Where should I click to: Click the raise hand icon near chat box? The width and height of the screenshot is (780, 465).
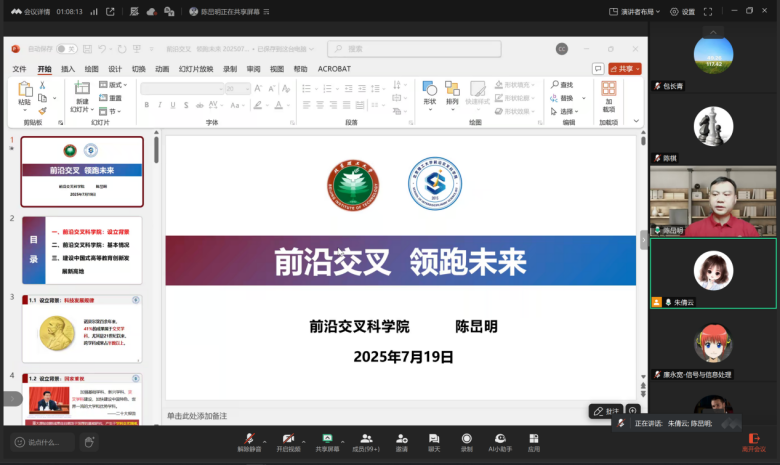coord(89,442)
